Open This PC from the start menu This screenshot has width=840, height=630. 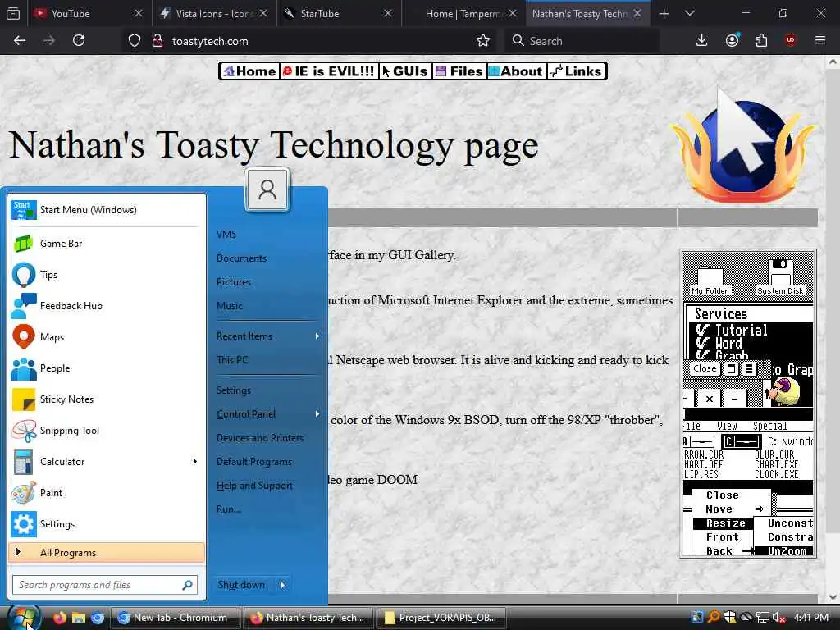click(x=232, y=360)
